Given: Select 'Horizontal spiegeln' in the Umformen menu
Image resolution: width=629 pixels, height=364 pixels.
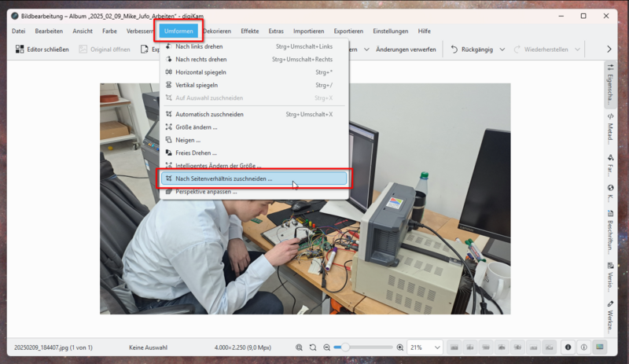Looking at the screenshot, I should point(253,72).
